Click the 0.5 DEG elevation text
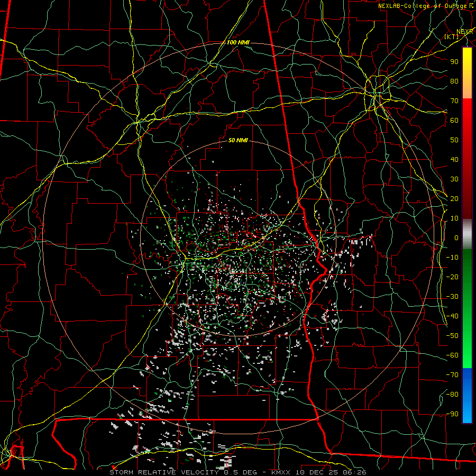This screenshot has height=476, width=476. (240, 472)
